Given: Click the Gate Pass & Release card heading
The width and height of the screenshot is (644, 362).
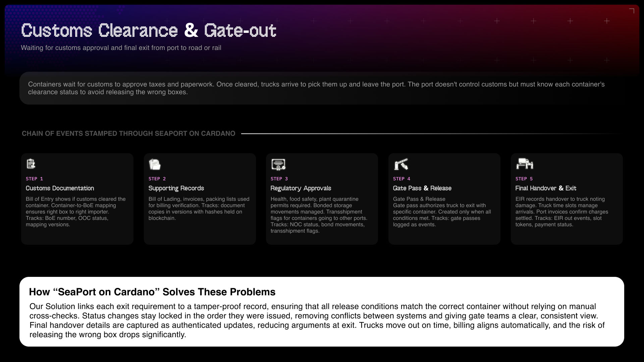Looking at the screenshot, I should (422, 188).
